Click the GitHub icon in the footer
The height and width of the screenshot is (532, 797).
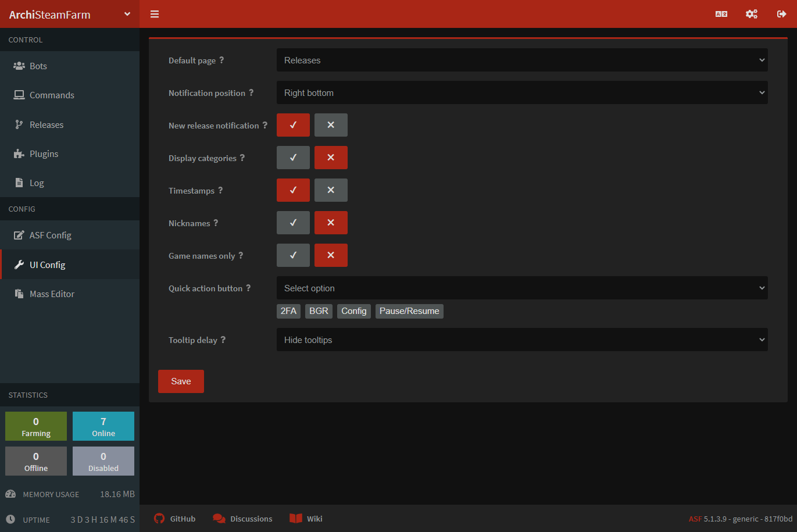159,518
